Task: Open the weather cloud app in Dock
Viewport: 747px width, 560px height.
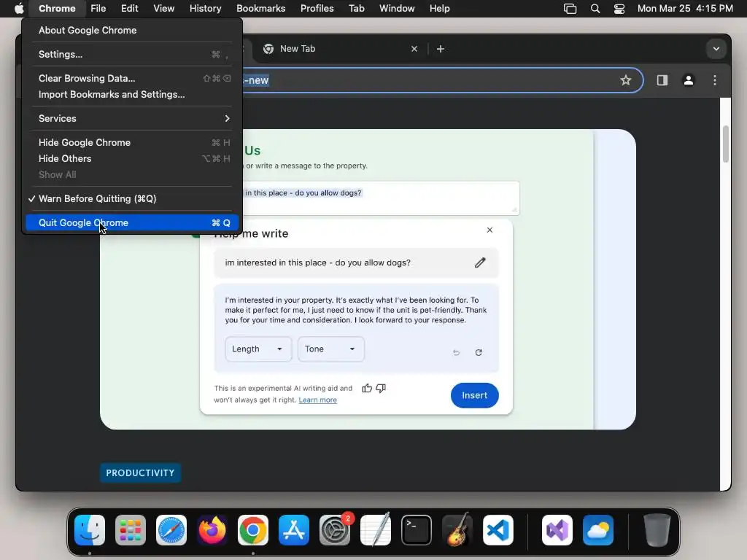Action: click(x=598, y=530)
